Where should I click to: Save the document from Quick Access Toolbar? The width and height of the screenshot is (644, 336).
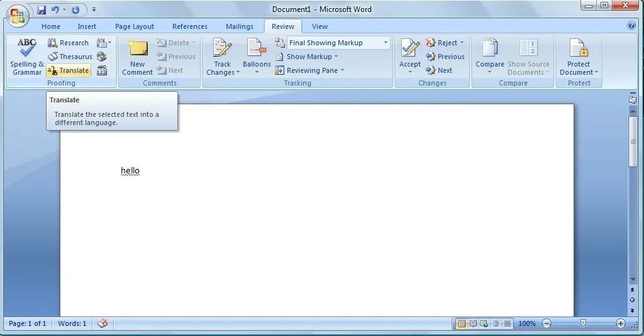[x=42, y=9]
